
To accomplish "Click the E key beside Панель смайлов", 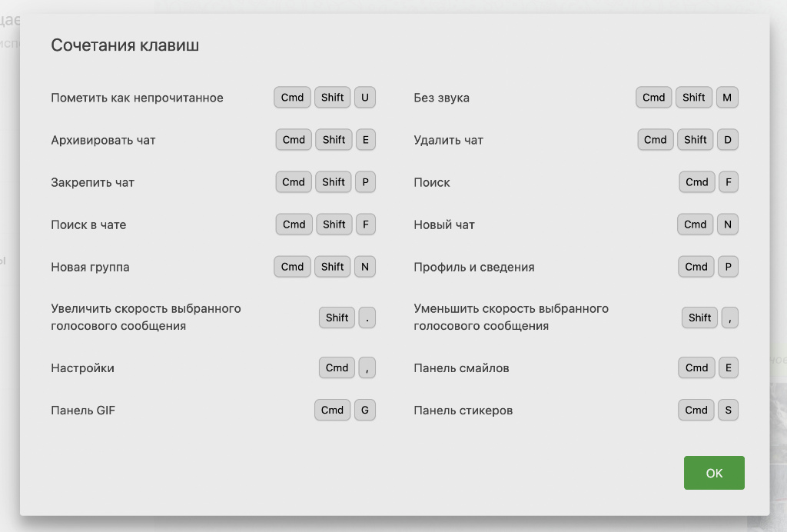I will tap(727, 367).
